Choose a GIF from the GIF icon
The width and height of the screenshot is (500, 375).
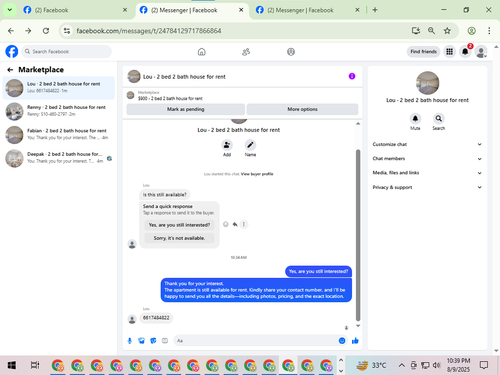[x=165, y=341]
